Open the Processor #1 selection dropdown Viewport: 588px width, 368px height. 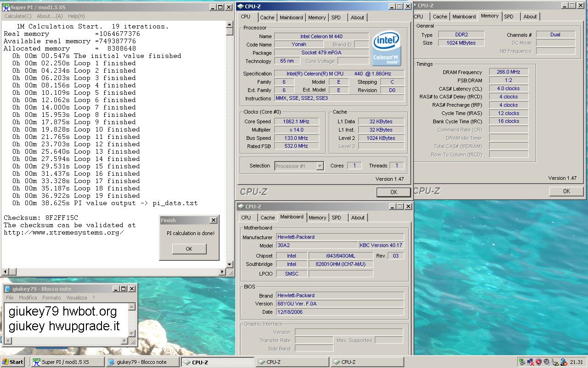click(320, 166)
